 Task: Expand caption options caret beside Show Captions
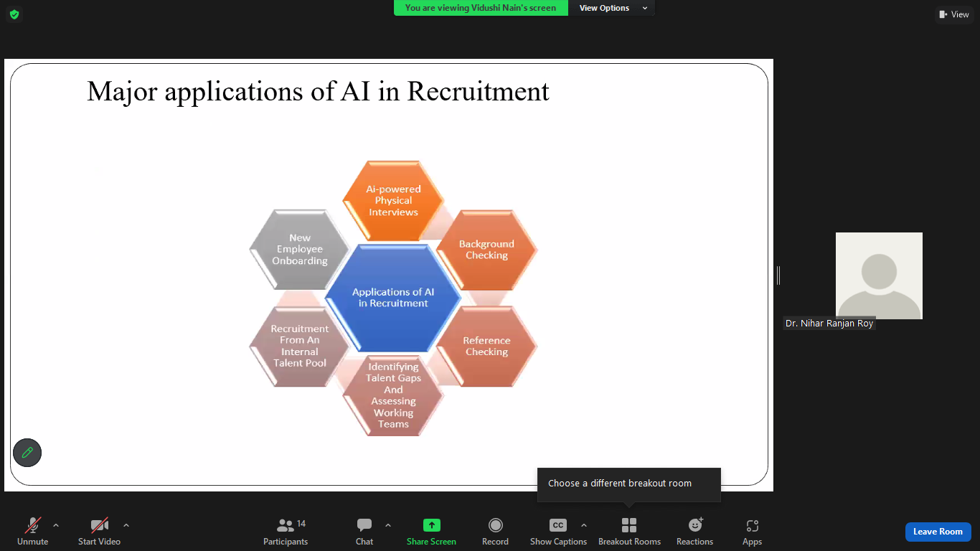coord(584,525)
